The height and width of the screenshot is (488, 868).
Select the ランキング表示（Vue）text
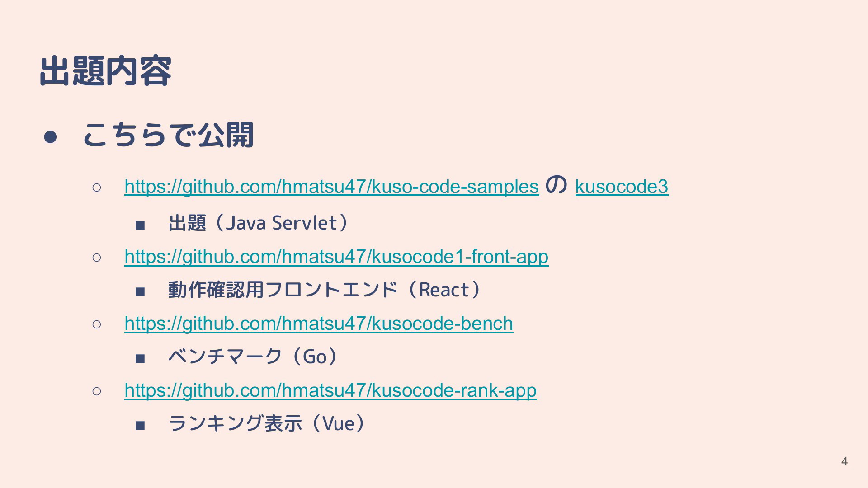click(267, 423)
